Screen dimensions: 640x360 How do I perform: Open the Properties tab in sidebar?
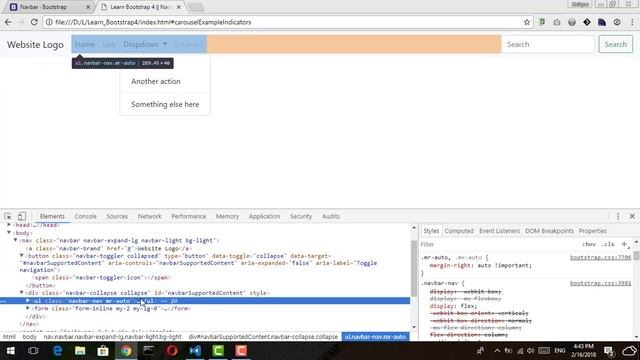593,231
